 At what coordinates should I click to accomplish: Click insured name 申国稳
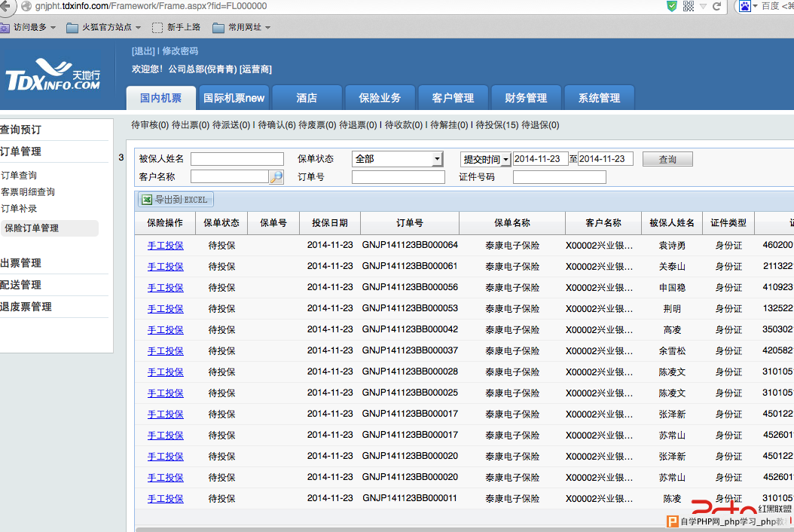(x=672, y=288)
